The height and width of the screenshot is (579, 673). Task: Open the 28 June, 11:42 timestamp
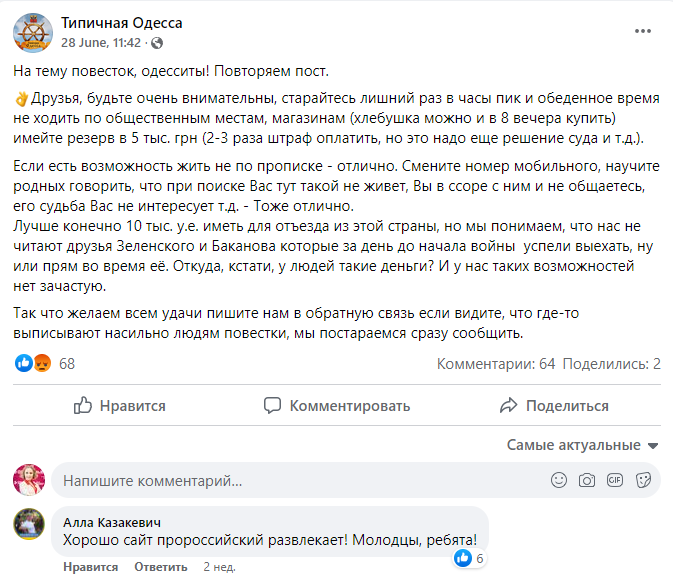pyautogui.click(x=100, y=43)
